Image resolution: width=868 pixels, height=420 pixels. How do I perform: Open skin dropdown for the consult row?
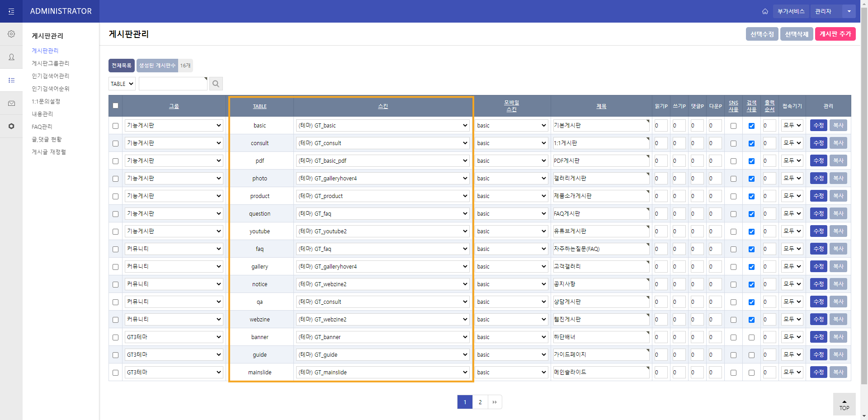(383, 143)
